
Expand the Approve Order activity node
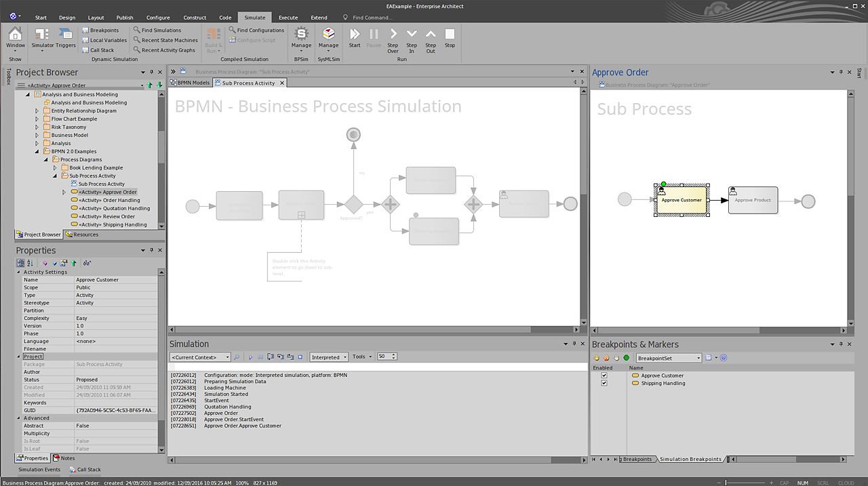click(64, 192)
